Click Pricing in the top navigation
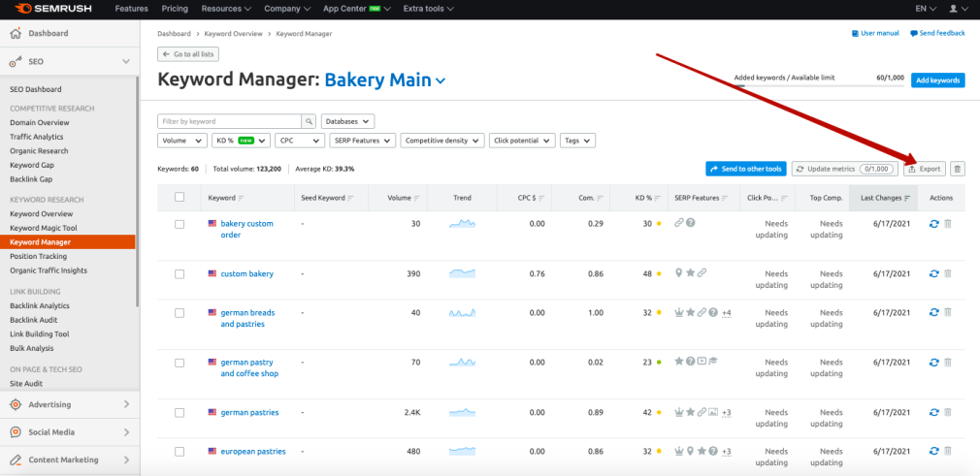The image size is (980, 476). tap(175, 9)
